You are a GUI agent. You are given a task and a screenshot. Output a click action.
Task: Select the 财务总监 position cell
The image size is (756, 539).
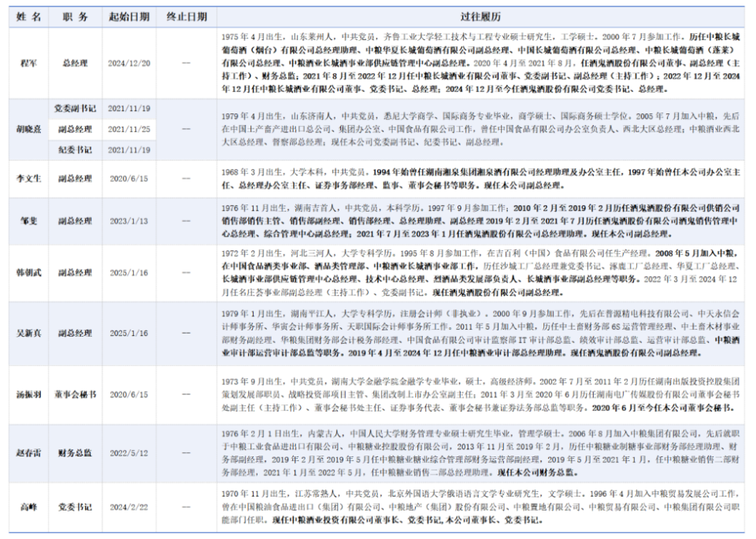tap(76, 453)
